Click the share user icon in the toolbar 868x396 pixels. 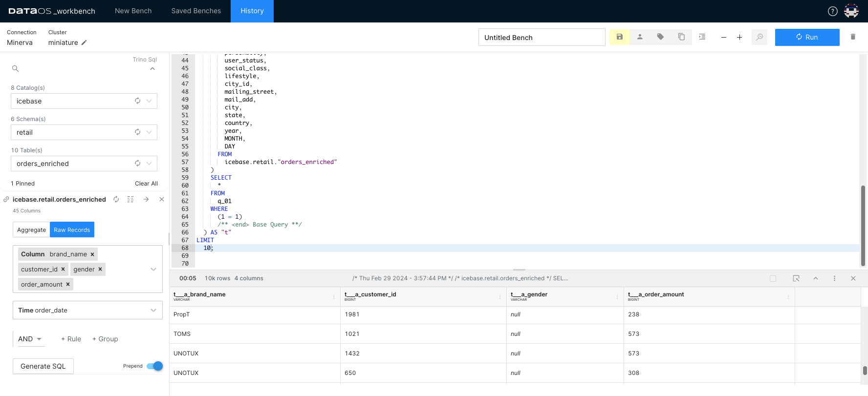click(x=640, y=37)
